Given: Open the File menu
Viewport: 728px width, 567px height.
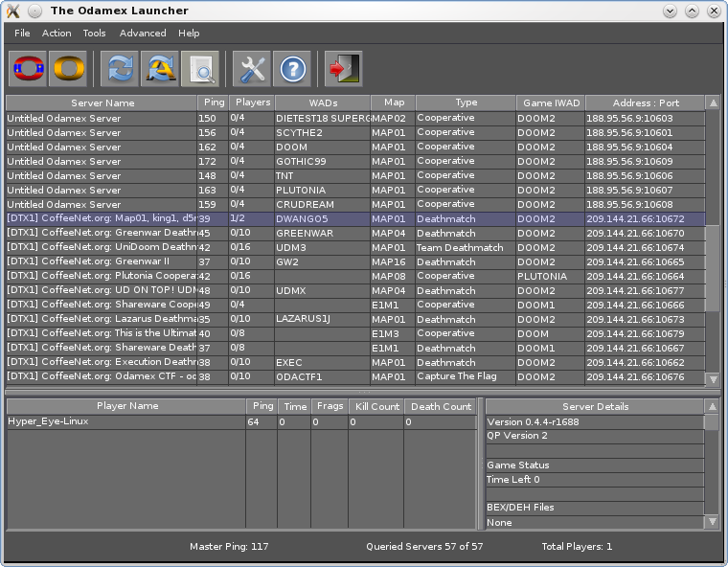Looking at the screenshot, I should click(22, 33).
